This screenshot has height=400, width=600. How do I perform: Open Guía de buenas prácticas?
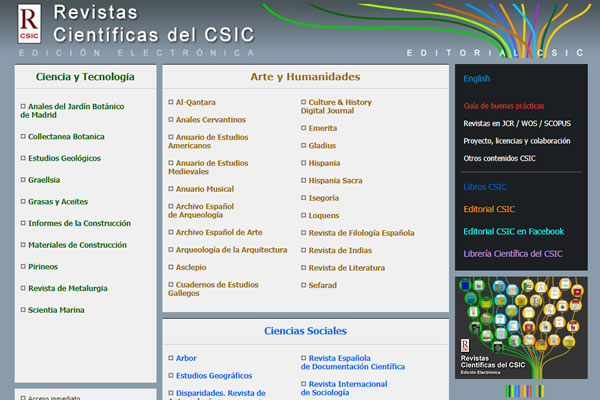(x=504, y=106)
